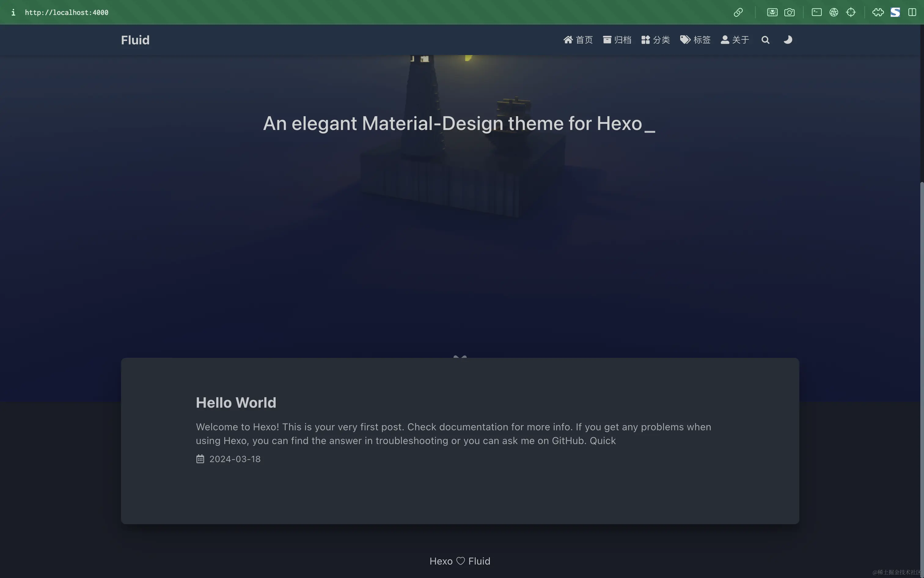Open the Hexo footer link

pyautogui.click(x=441, y=561)
